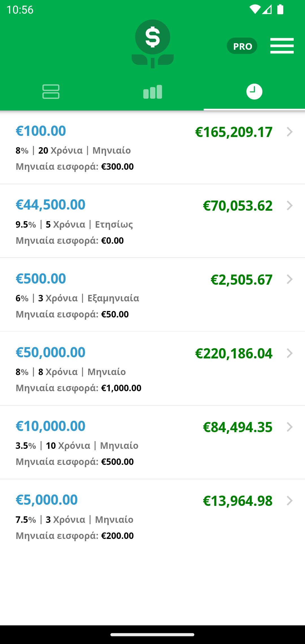Open the €5,000.00 calculation row

152,516
